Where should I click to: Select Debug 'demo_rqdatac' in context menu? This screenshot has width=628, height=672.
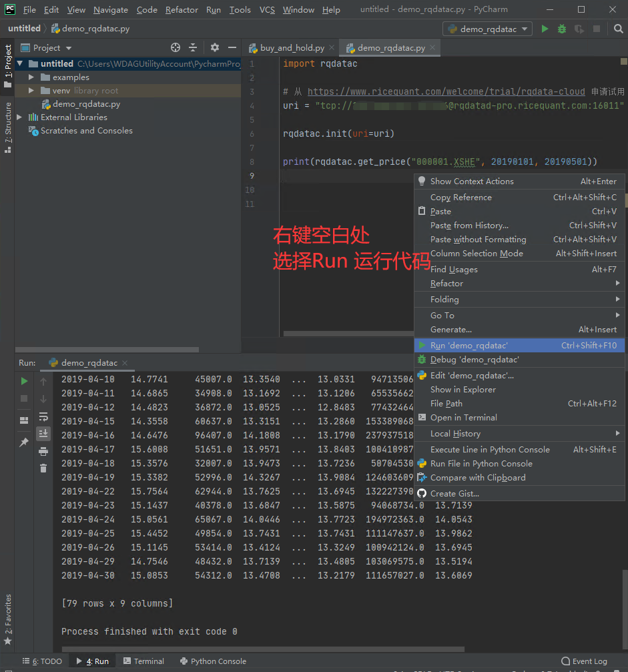[x=519, y=360]
